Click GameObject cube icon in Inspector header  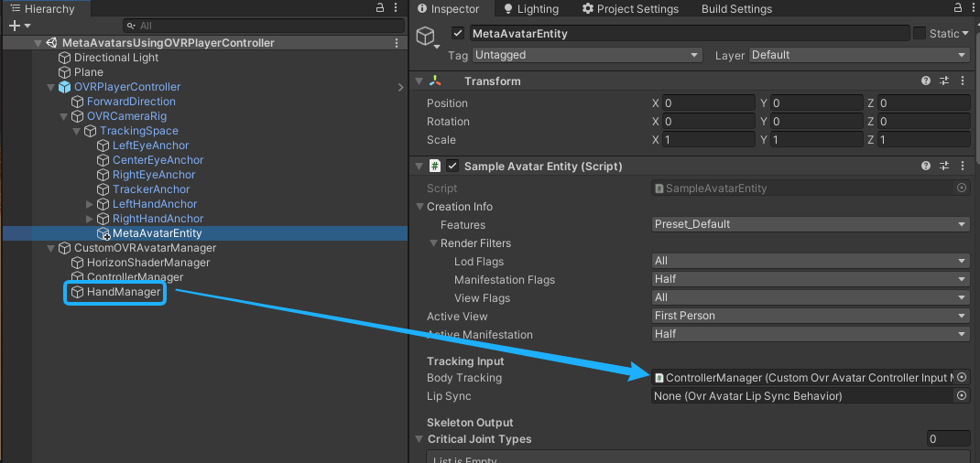[426, 35]
